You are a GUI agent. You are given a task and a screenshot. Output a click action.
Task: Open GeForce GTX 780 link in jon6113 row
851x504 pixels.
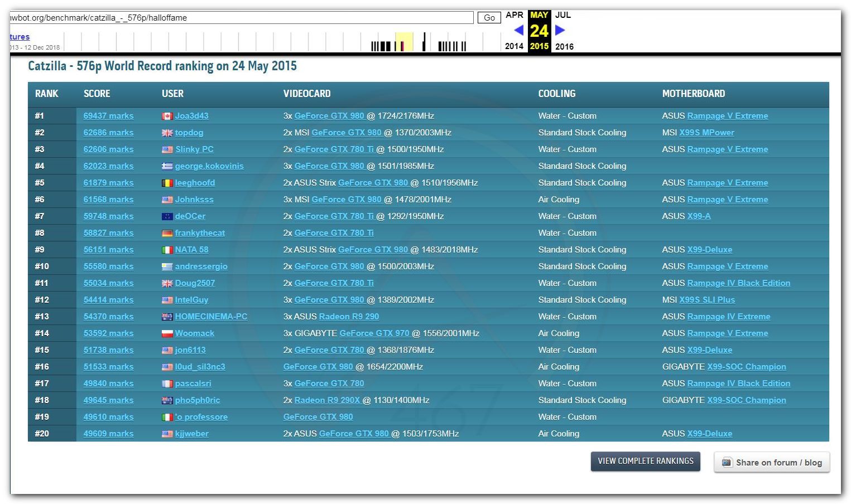click(x=329, y=350)
